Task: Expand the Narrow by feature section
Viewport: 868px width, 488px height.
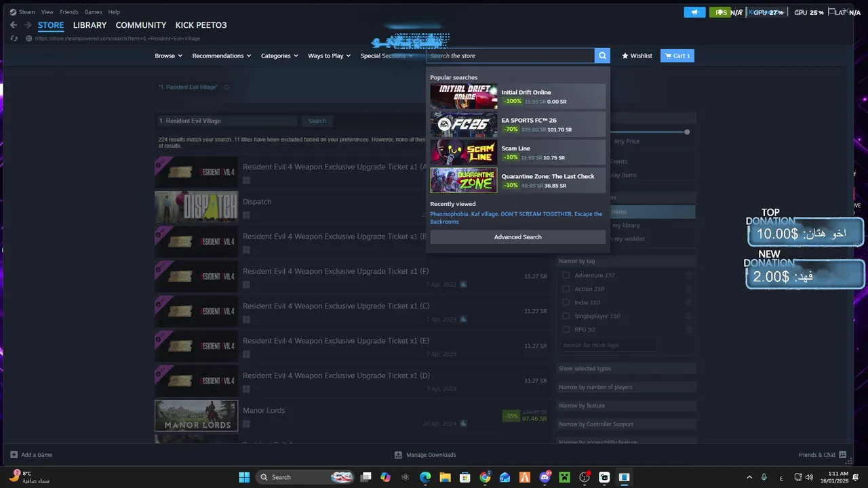Action: (627, 405)
